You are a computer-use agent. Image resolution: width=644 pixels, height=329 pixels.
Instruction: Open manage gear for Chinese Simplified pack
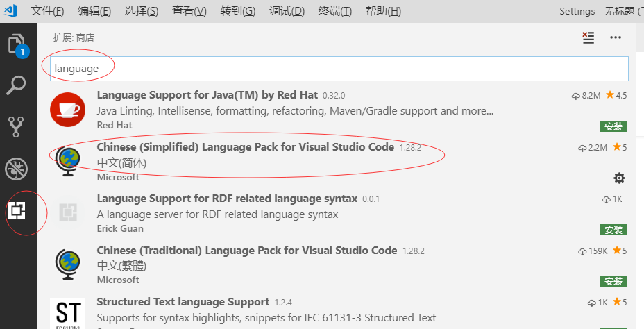[619, 178]
